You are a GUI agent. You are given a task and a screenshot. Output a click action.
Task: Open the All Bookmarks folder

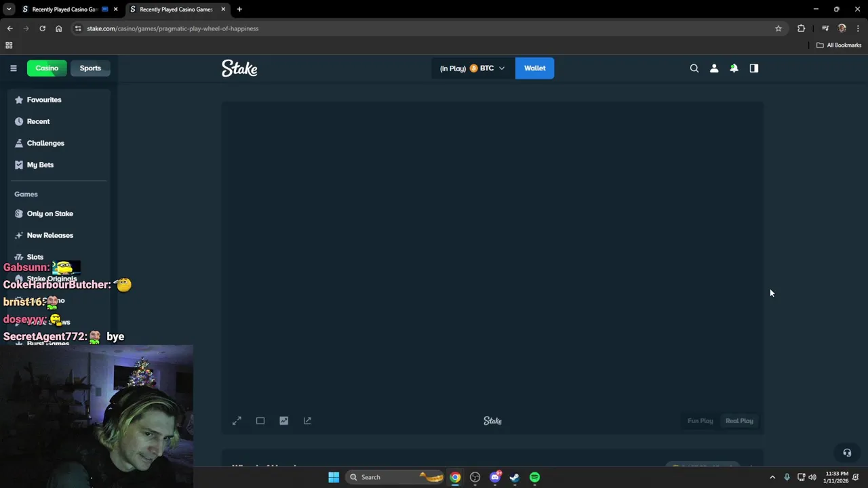point(839,45)
